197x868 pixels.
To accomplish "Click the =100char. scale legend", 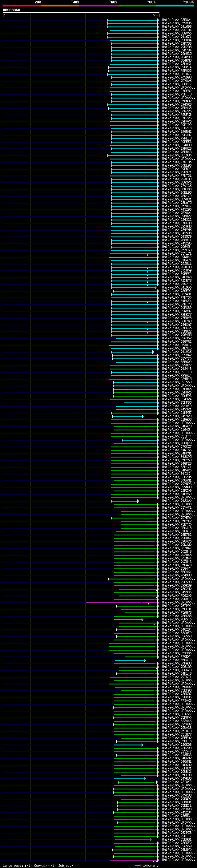I will [147, 866].
